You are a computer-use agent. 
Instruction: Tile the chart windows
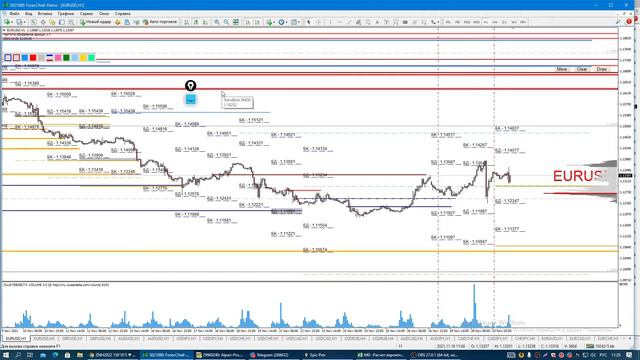236,22
